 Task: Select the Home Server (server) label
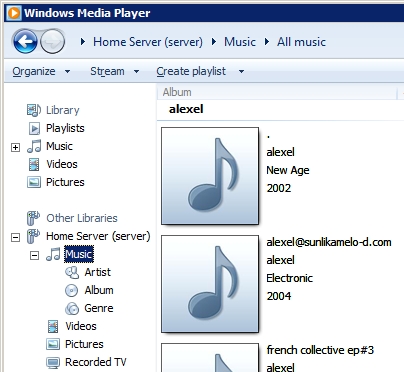98,236
